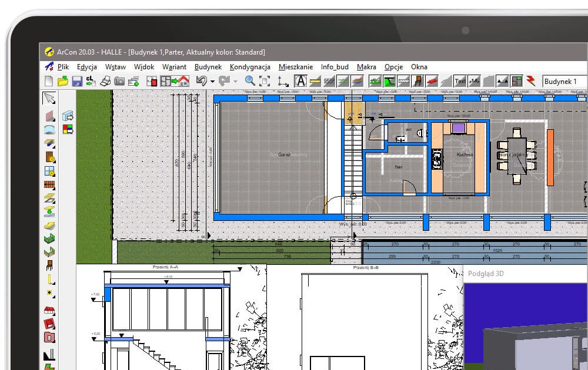Image resolution: width=588 pixels, height=370 pixels.
Task: Select the arrow selection tool
Action: 49,98
